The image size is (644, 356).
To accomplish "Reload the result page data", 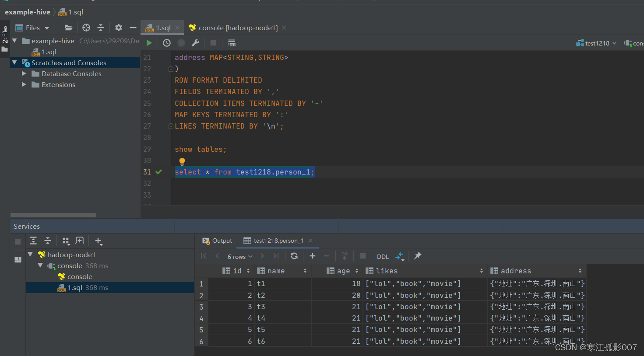I will (x=294, y=256).
